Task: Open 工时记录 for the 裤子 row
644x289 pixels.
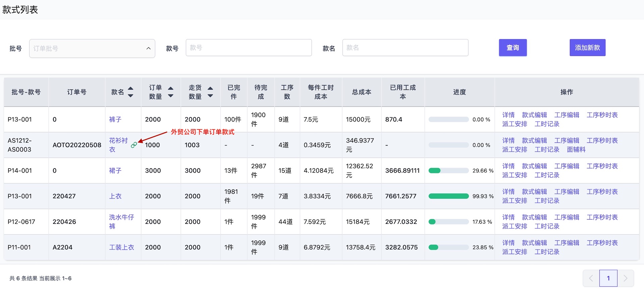Action: (x=547, y=124)
